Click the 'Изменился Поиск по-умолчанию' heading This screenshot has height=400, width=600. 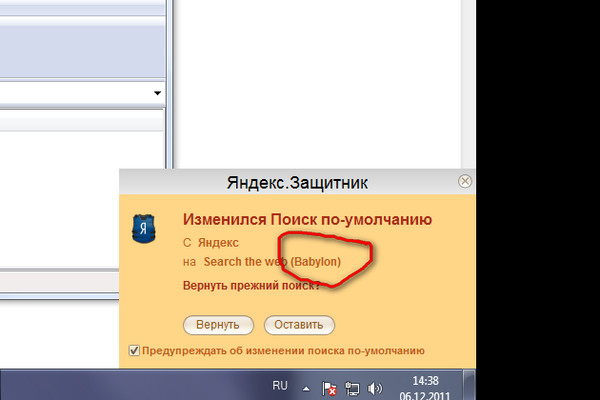[x=307, y=220]
